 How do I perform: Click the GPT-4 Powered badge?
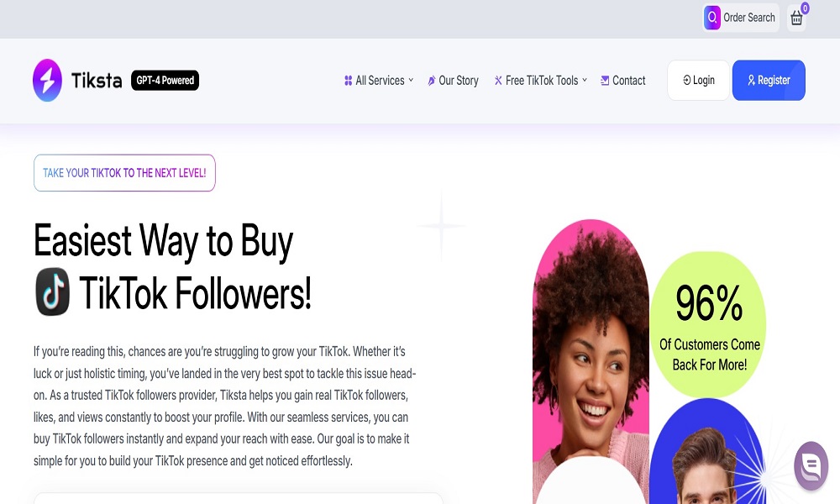165,81
